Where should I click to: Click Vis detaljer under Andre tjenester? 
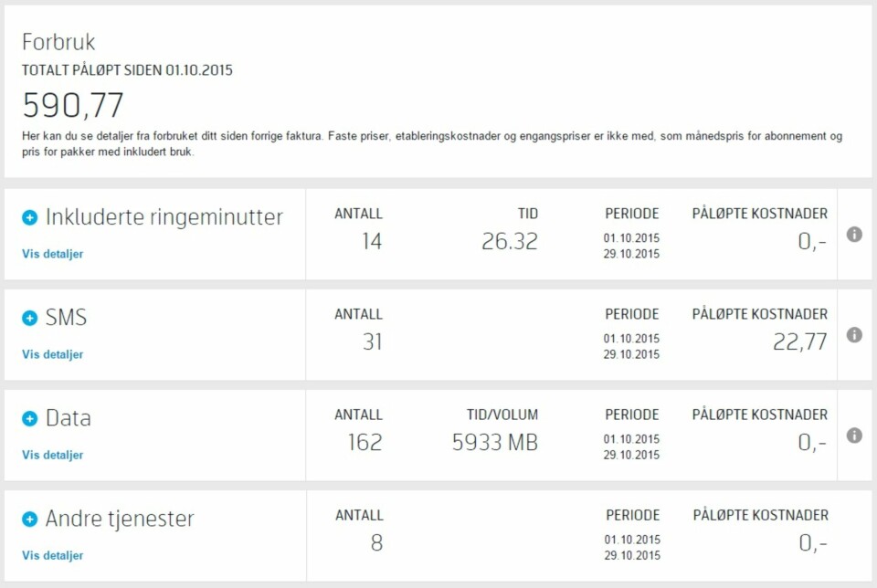click(x=53, y=555)
